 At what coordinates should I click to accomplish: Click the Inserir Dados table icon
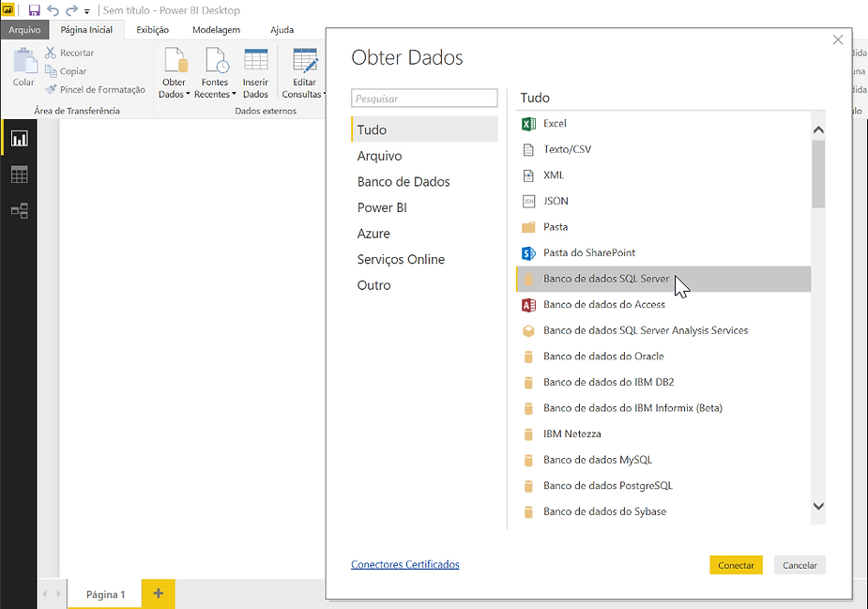click(256, 59)
